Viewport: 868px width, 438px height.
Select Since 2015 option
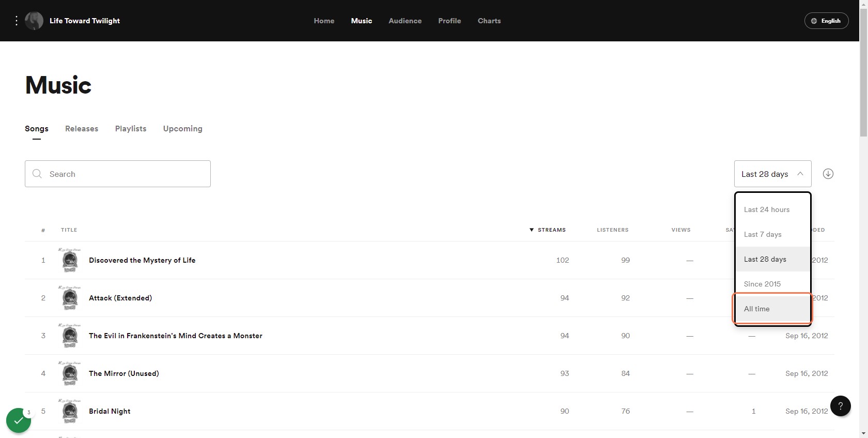(773, 284)
